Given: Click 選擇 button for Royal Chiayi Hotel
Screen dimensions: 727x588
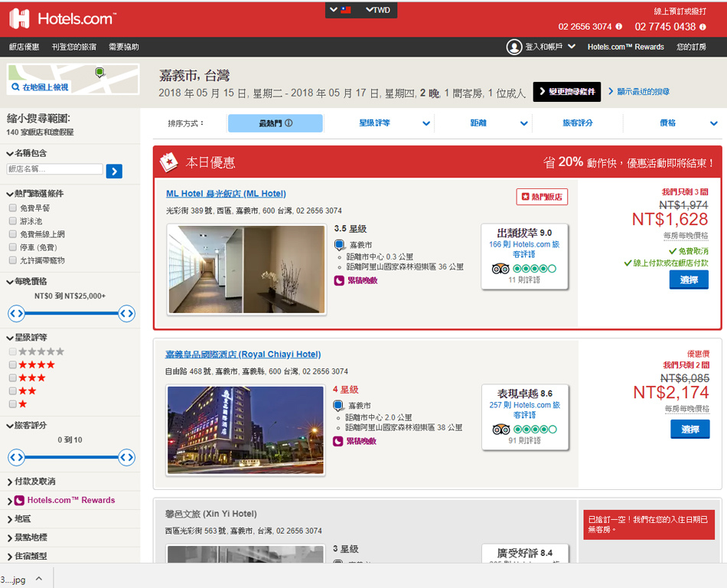Looking at the screenshot, I should point(690,430).
